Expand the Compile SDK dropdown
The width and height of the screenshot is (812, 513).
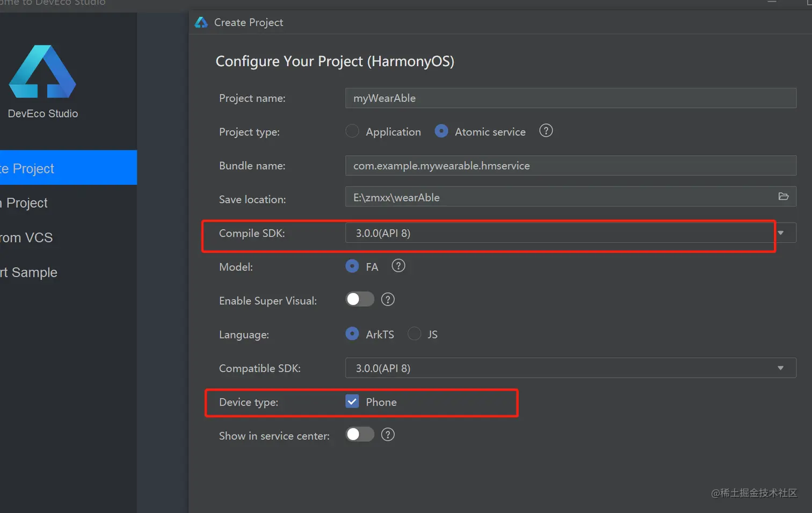pos(780,233)
